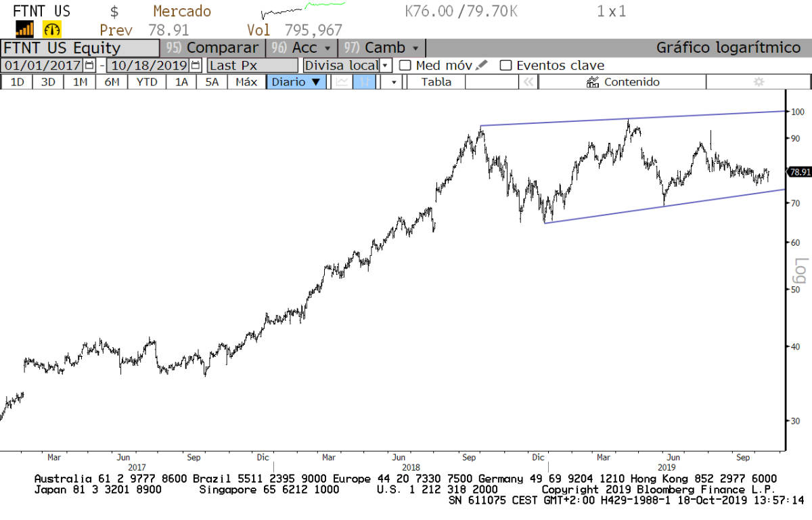Open the Camb dropdown menu
The width and height of the screenshot is (812, 520).
[381, 48]
